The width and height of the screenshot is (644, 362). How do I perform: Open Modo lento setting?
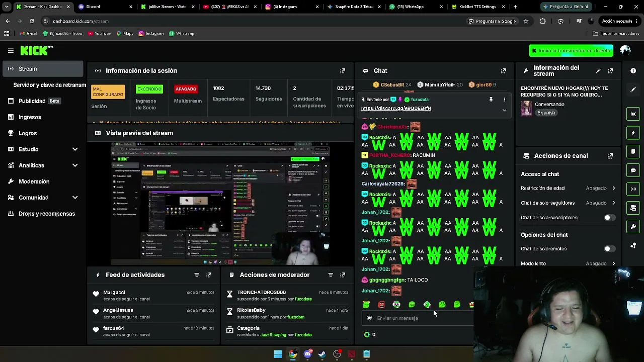(x=568, y=263)
